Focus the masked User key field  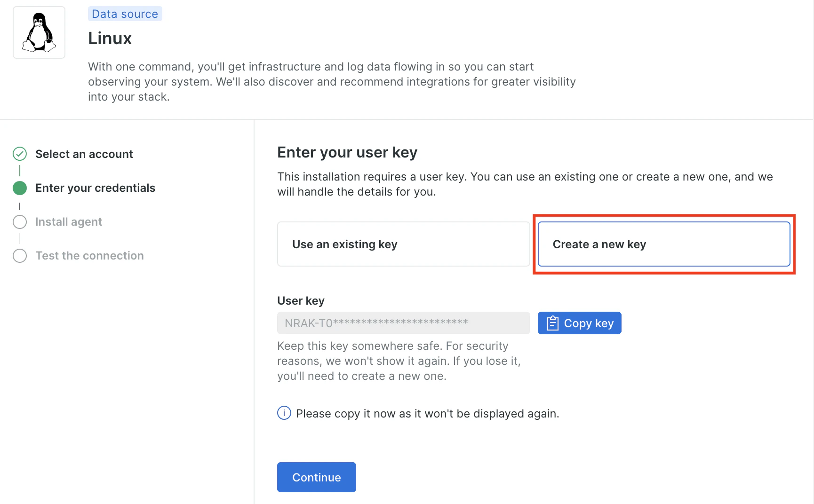pos(403,323)
